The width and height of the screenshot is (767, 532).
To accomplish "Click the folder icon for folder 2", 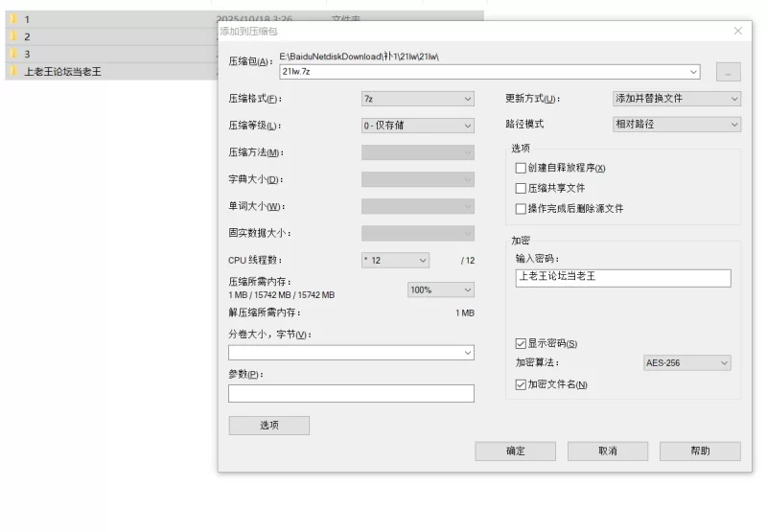I will [x=14, y=36].
